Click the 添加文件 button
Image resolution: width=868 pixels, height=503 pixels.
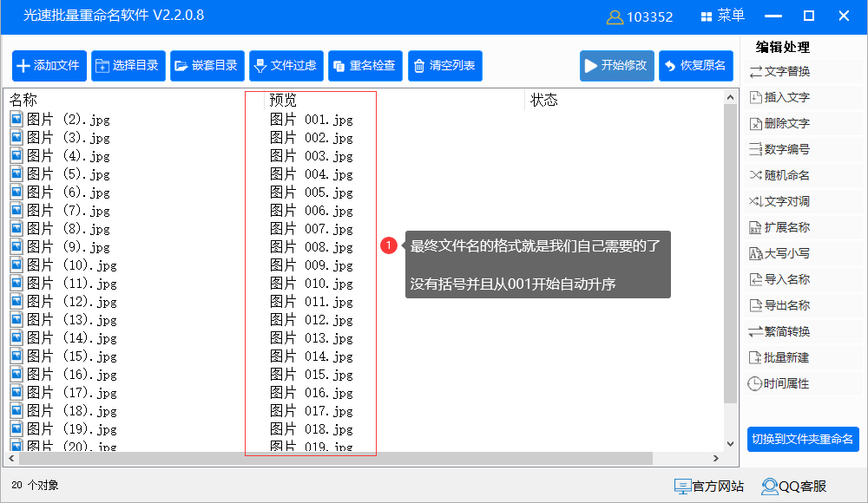pos(49,66)
